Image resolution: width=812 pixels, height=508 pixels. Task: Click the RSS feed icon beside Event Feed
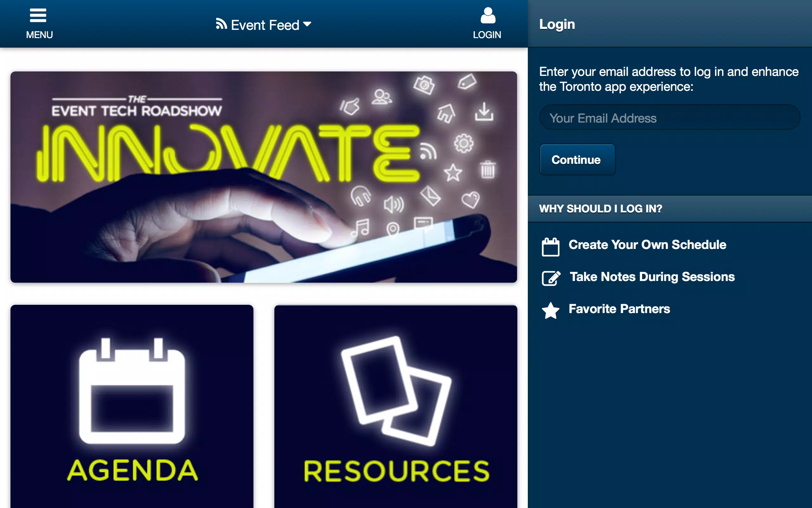[x=221, y=24]
